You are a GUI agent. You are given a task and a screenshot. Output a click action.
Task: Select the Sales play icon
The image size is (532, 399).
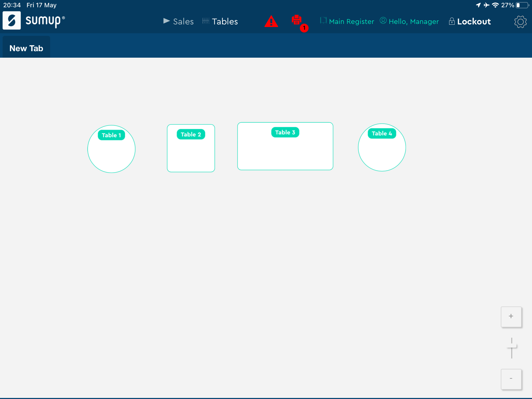pos(166,21)
